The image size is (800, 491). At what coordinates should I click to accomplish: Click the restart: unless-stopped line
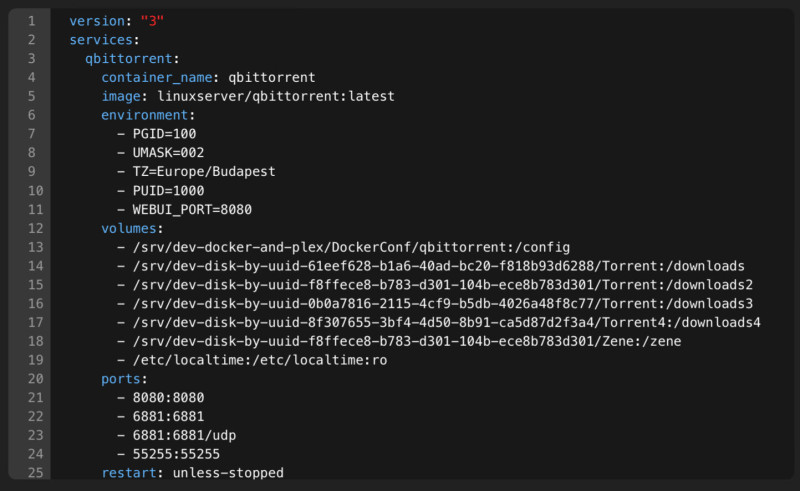point(192,473)
